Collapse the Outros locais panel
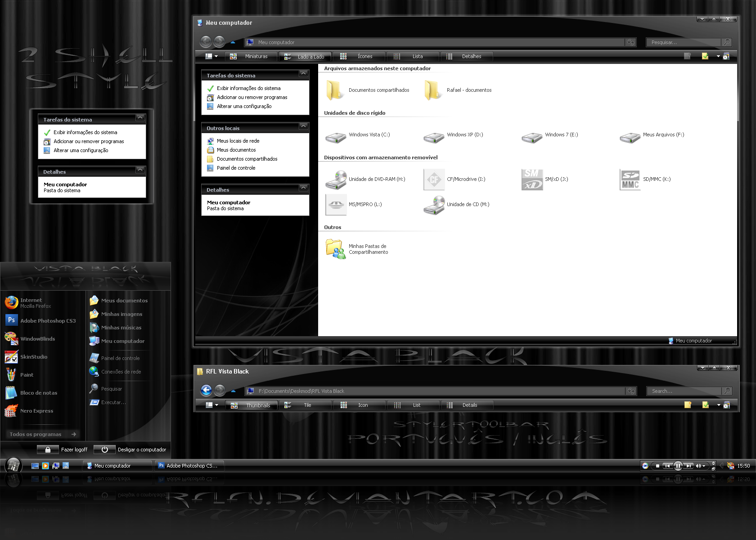Image resolution: width=756 pixels, height=540 pixels. coord(304,126)
